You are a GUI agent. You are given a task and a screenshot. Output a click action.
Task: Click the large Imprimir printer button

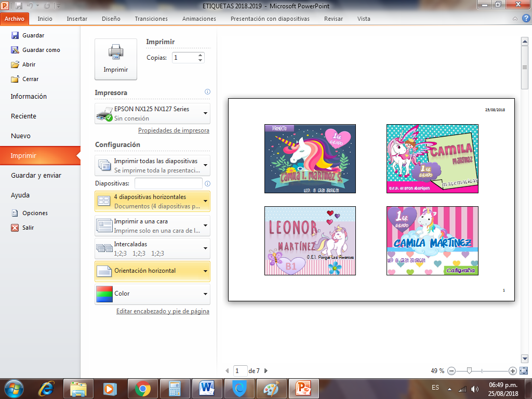(x=116, y=59)
